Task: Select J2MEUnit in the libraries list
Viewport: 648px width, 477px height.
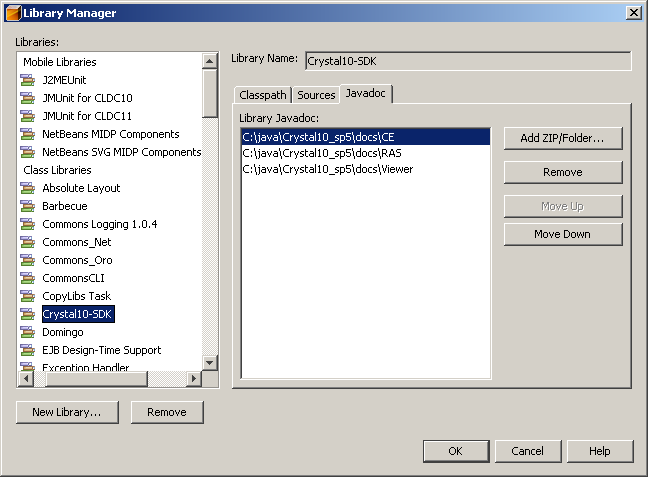Action: point(64,80)
